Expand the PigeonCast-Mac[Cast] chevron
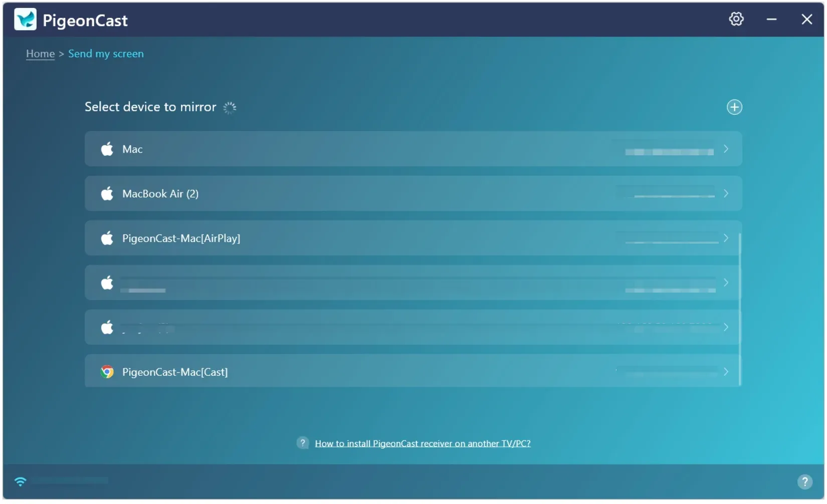The height and width of the screenshot is (504, 827). [x=726, y=372]
